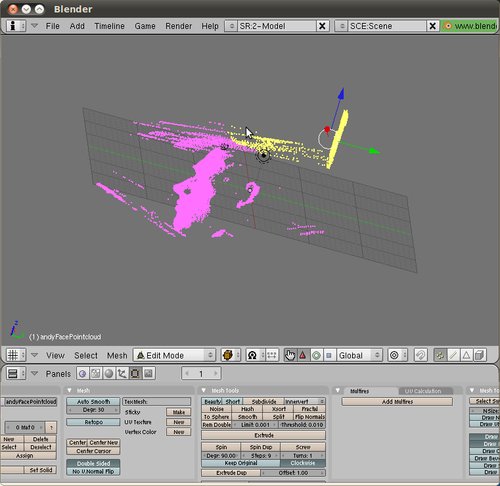The width and height of the screenshot is (500, 486).
Task: Open the 3D View window type selector icon
Action: point(15,355)
